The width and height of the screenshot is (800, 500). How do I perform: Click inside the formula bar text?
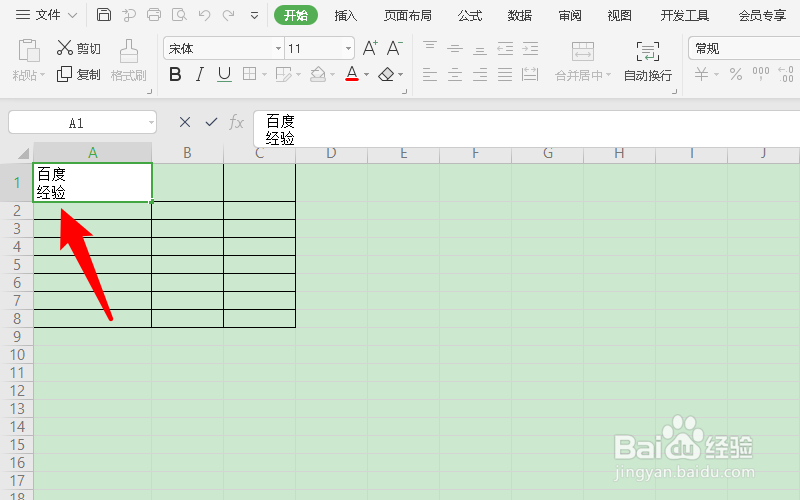[x=527, y=129]
